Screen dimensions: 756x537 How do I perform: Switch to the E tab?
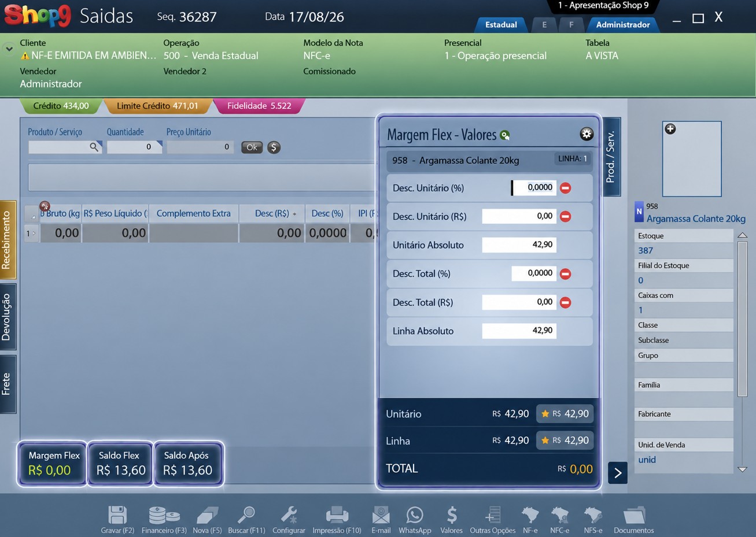[544, 25]
